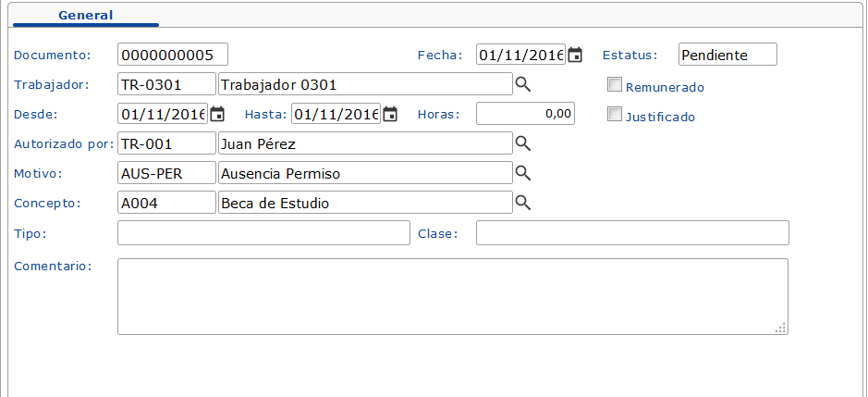Switch to the General tab
The image size is (868, 397).
point(85,16)
